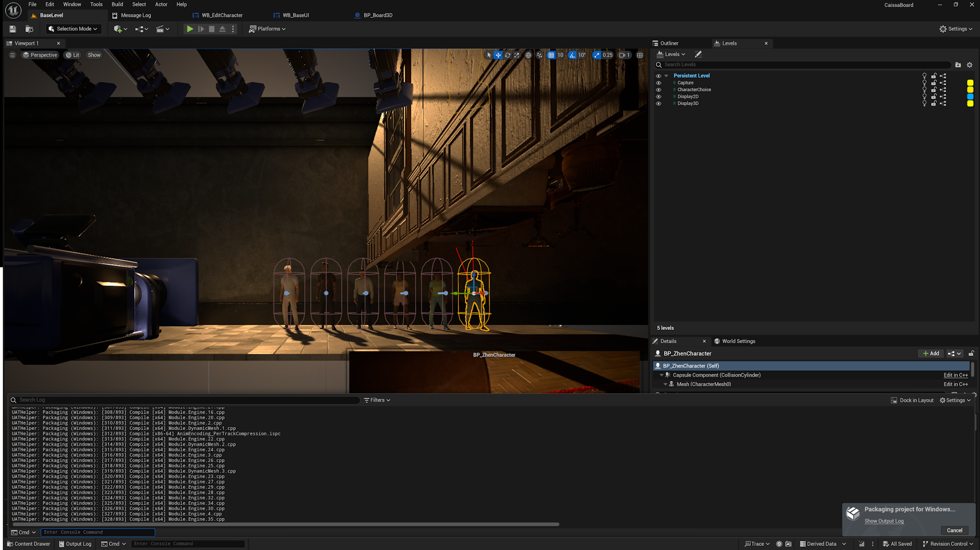This screenshot has height=550, width=980.
Task: Open the Browse content icon in toolbar
Action: coord(29,29)
